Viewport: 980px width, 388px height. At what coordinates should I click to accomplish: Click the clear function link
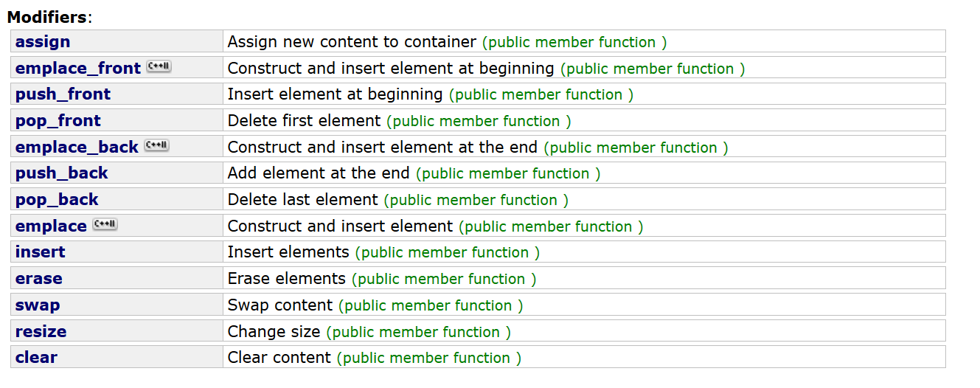coord(36,358)
